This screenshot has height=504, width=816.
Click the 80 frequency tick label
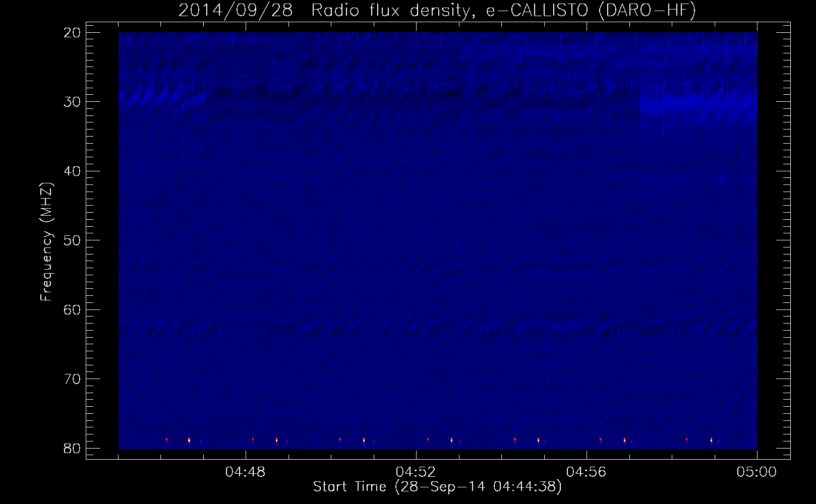[x=73, y=449]
